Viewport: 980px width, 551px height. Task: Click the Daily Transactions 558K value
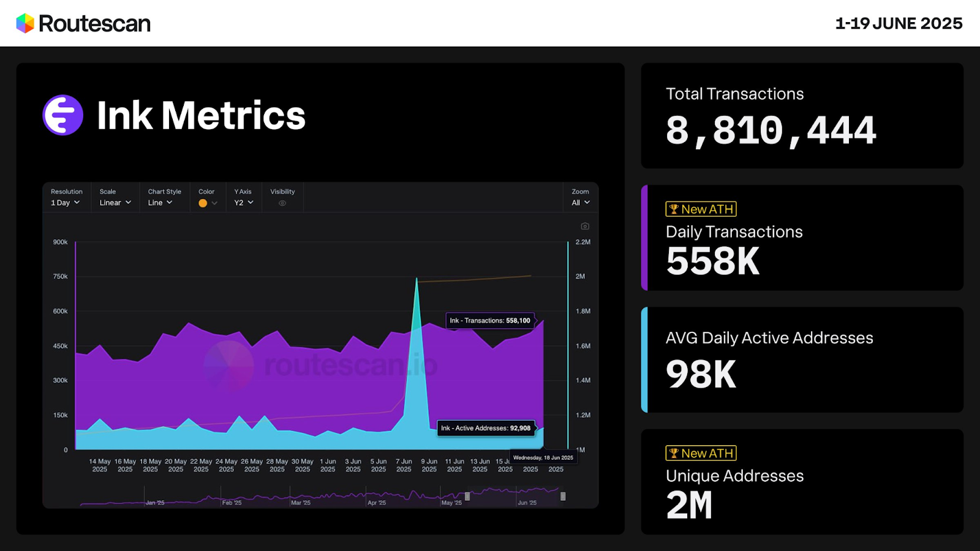(x=713, y=261)
